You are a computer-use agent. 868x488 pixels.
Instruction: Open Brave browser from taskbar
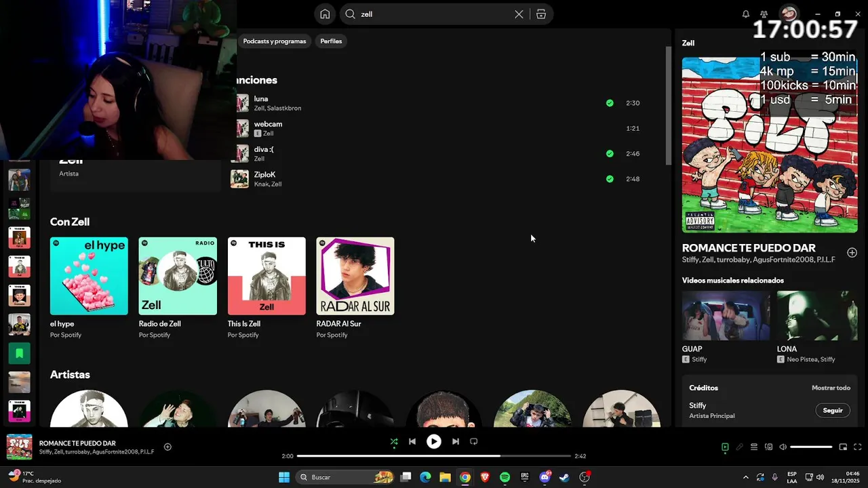(x=485, y=477)
